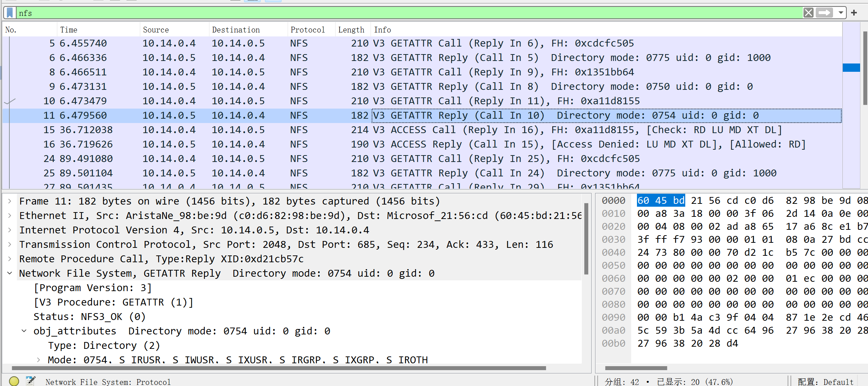Select packet 24 at time 89.491080
868x386 pixels.
422,159
